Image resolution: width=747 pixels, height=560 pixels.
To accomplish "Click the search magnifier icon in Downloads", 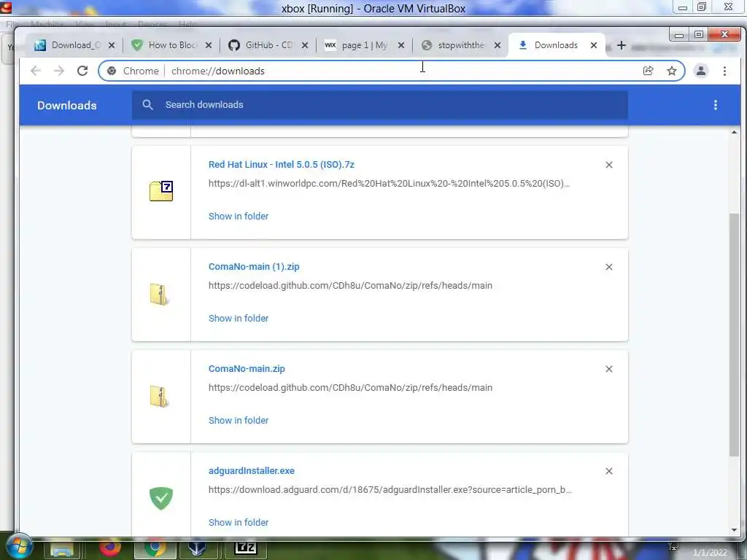I will (x=147, y=105).
